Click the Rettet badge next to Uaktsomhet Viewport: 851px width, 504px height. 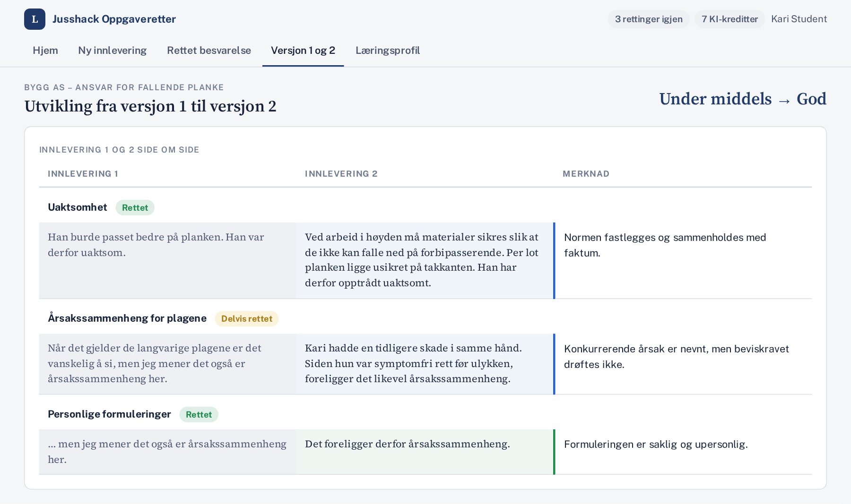click(135, 208)
